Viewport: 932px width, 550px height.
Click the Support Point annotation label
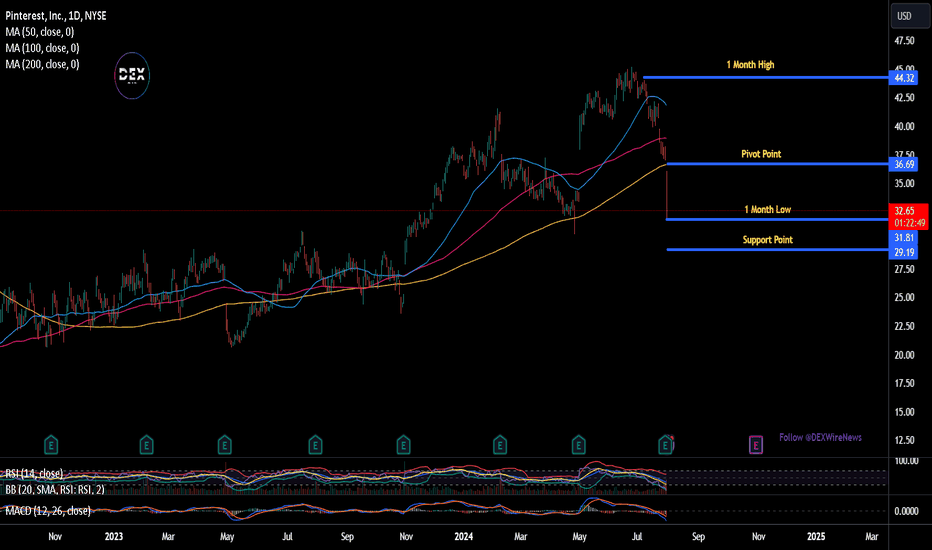pyautogui.click(x=767, y=240)
